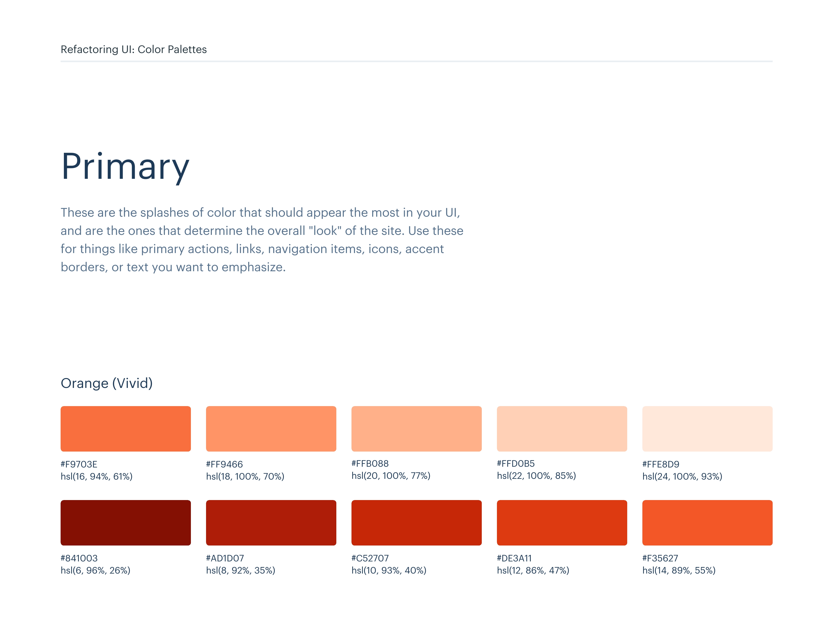Click the Primary description paragraph
The width and height of the screenshot is (833, 644).
262,240
